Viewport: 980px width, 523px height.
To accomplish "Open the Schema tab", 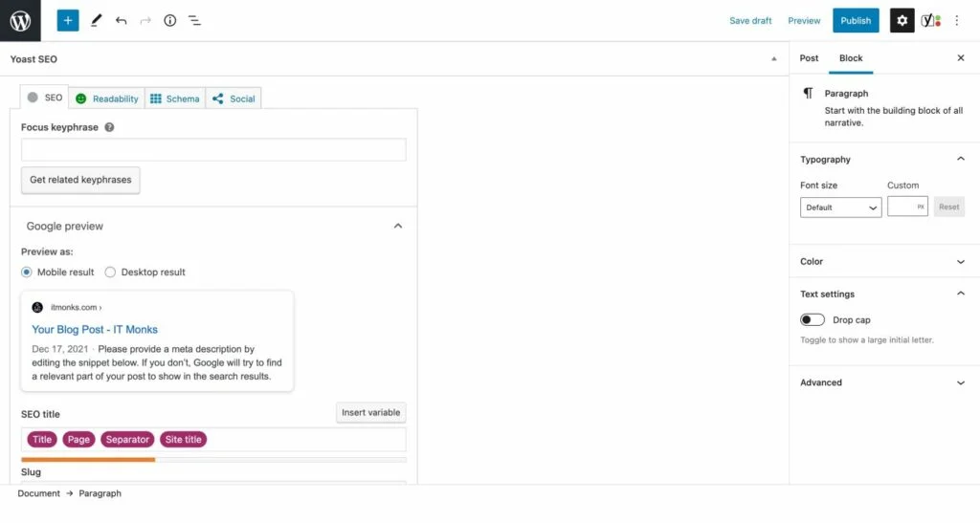I will pos(175,98).
